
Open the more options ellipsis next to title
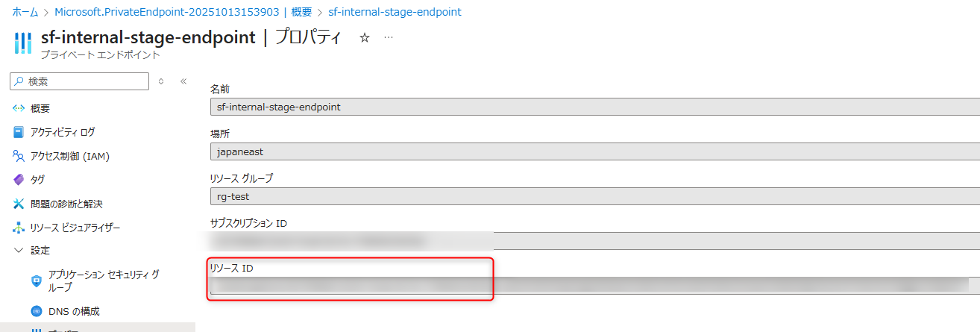388,37
